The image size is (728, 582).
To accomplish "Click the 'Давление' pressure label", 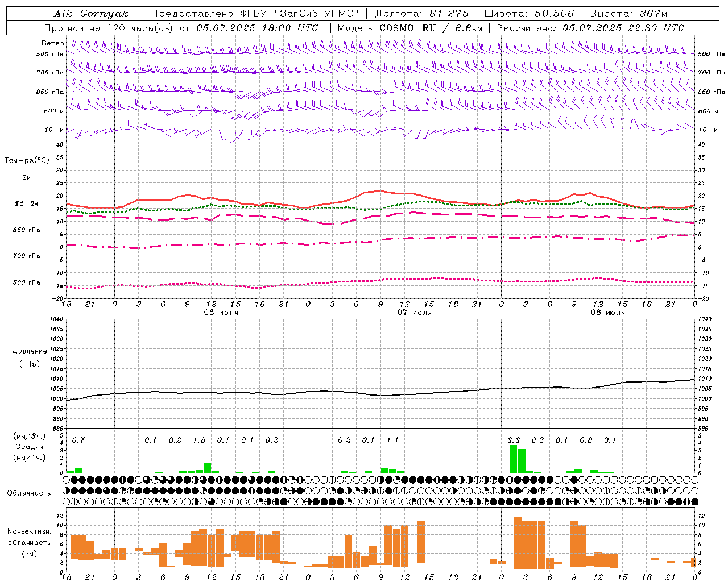I will pos(29,351).
